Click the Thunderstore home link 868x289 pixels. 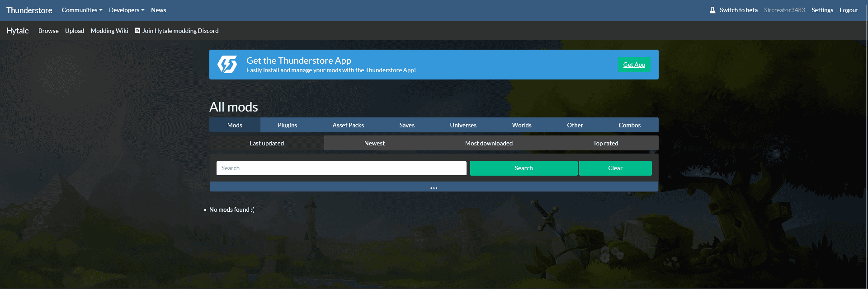tap(29, 10)
